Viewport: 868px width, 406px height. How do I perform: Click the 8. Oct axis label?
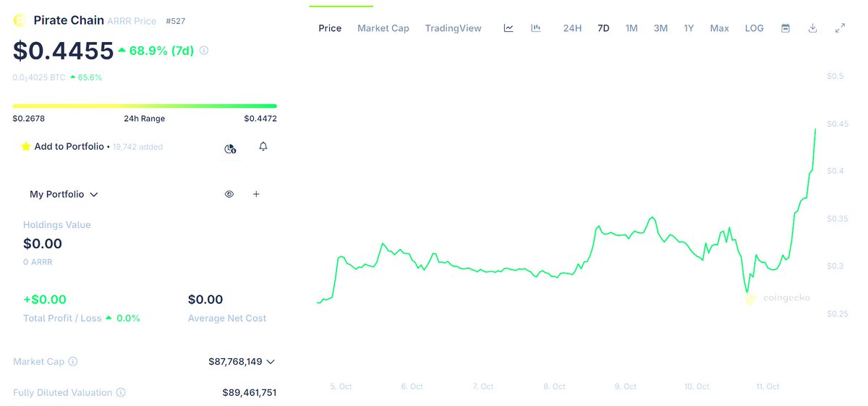[555, 386]
